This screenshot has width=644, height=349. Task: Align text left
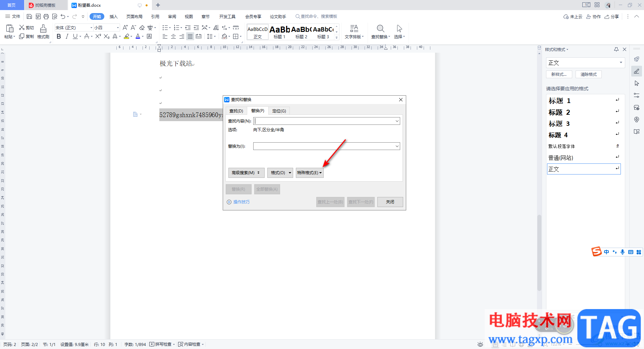165,36
